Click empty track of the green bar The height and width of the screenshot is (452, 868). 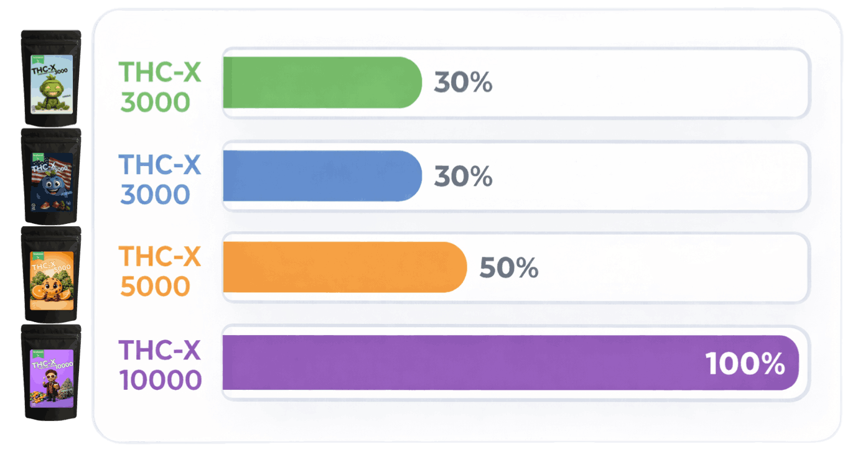coord(647,83)
